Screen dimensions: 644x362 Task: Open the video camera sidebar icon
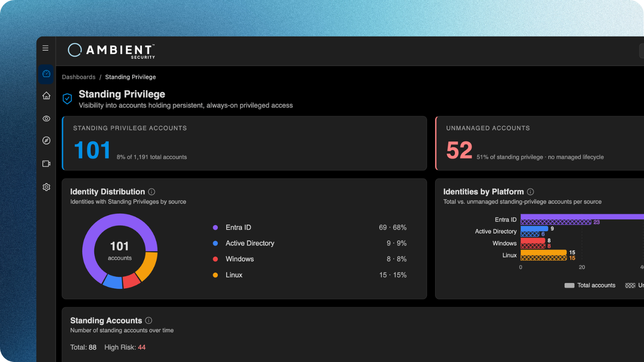pyautogui.click(x=46, y=164)
